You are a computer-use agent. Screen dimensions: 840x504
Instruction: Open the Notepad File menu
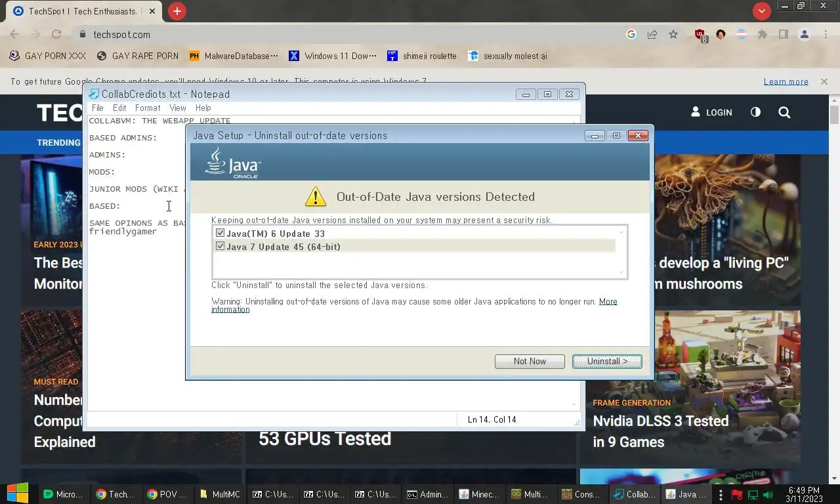pyautogui.click(x=98, y=108)
